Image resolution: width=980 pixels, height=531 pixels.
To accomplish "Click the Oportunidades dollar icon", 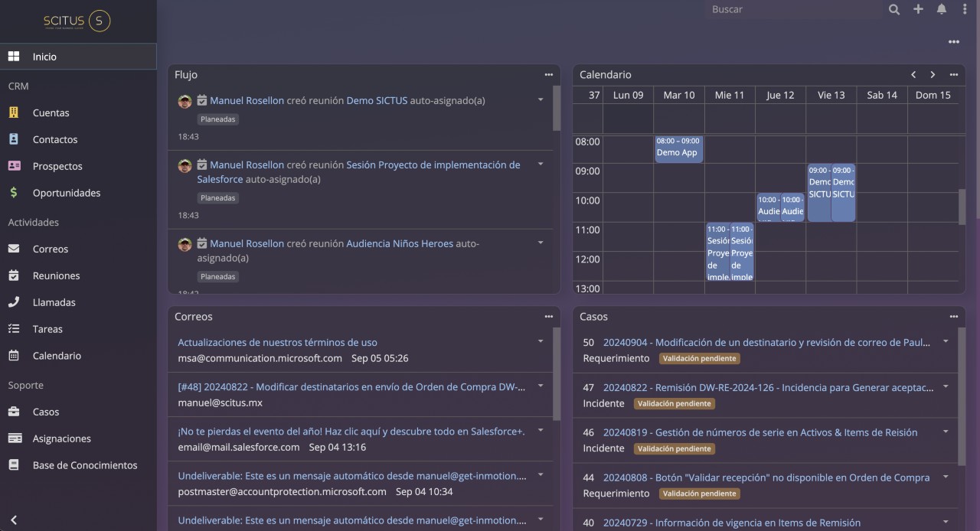I will [x=14, y=193].
